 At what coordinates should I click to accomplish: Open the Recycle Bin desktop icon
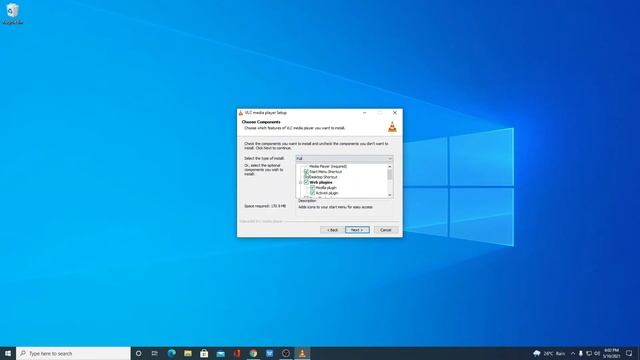point(13,13)
